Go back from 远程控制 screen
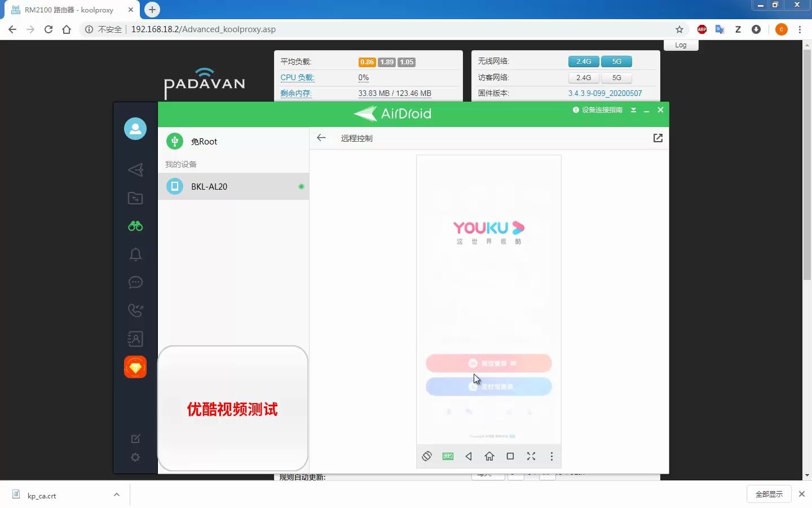The height and width of the screenshot is (508, 812). pos(321,138)
